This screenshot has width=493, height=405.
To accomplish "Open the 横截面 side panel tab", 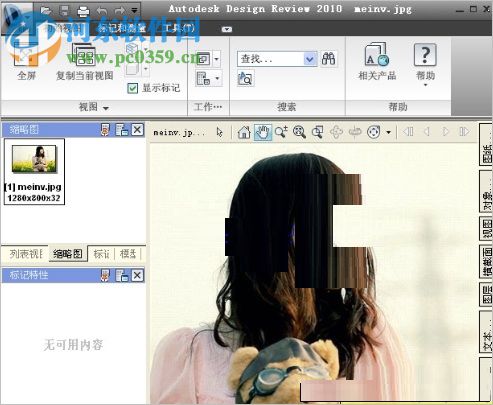I will [486, 262].
